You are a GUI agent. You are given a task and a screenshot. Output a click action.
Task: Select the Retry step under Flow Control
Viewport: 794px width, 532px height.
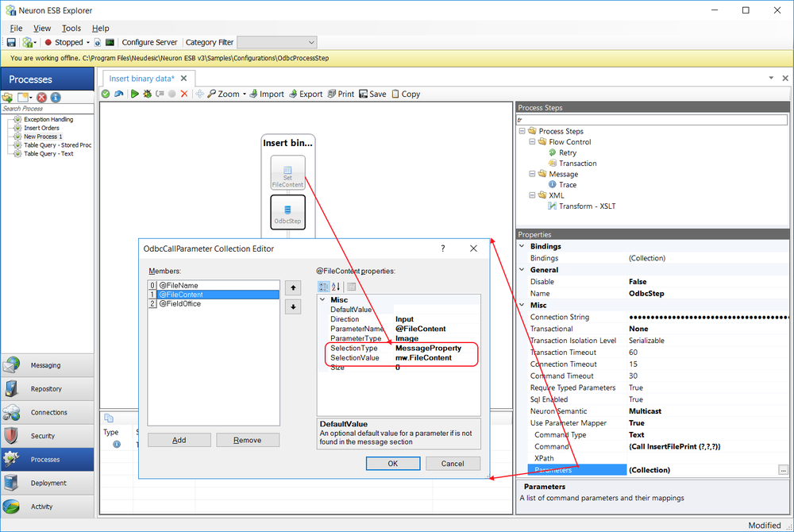pos(568,152)
